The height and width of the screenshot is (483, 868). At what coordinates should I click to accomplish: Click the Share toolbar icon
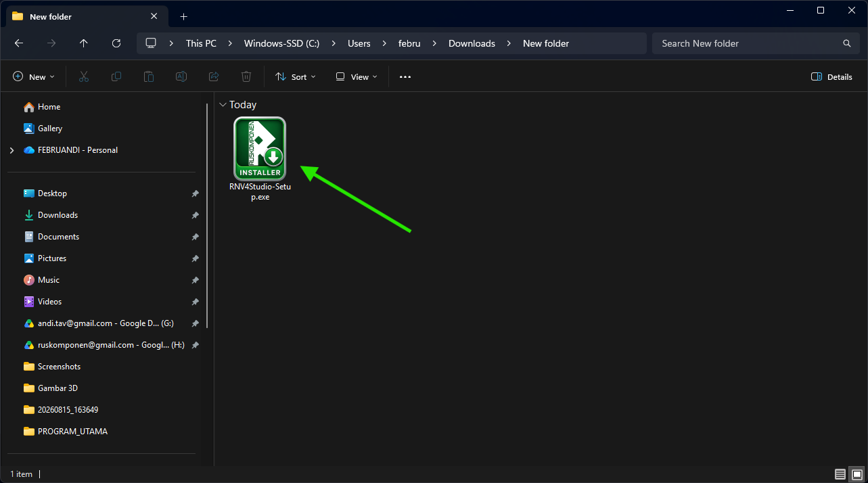click(x=214, y=77)
